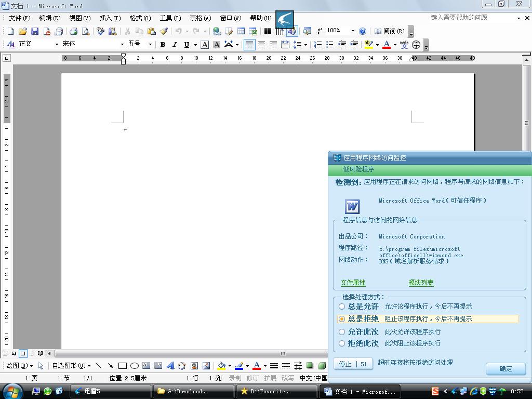Select the Rectangle drawing tool
The height and width of the screenshot is (399, 532).
123,365
